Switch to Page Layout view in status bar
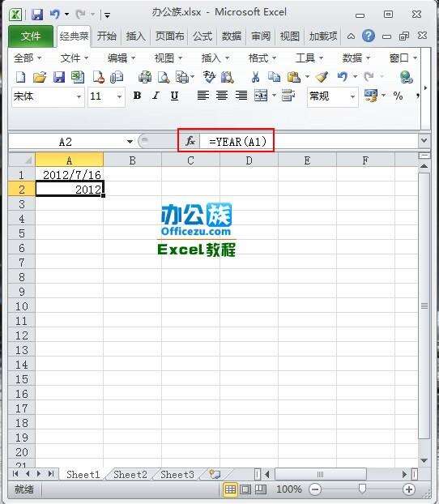 [246, 489]
